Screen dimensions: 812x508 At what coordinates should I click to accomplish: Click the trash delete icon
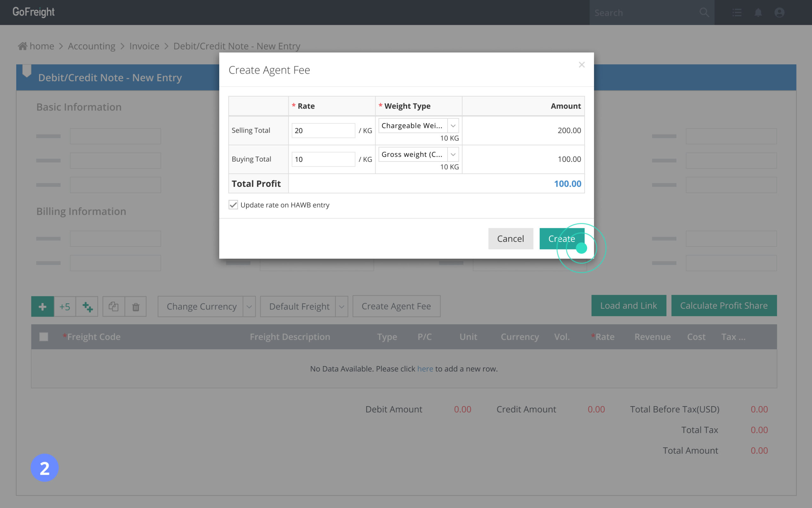[136, 307]
